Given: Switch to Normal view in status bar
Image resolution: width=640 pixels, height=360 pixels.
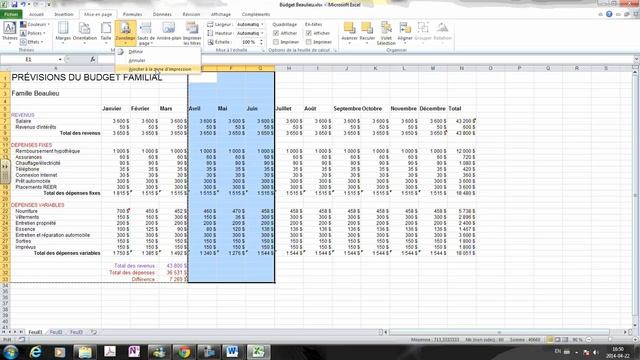Looking at the screenshot, I should [x=551, y=340].
